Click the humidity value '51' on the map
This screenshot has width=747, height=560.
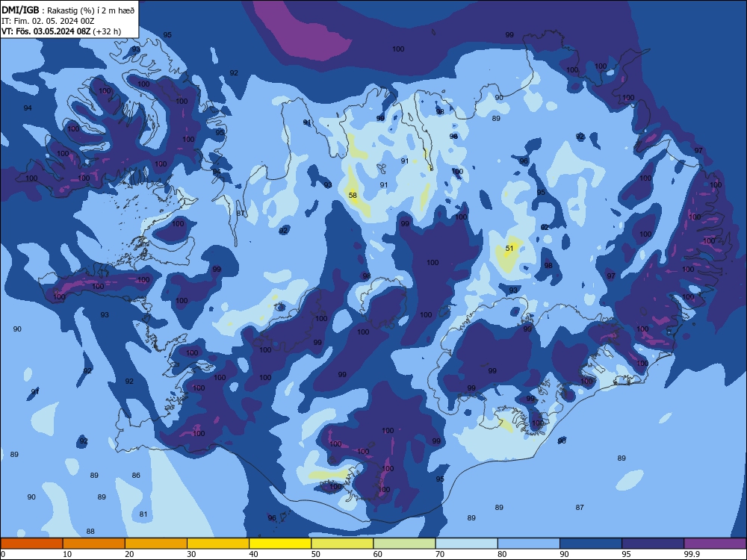click(x=509, y=248)
